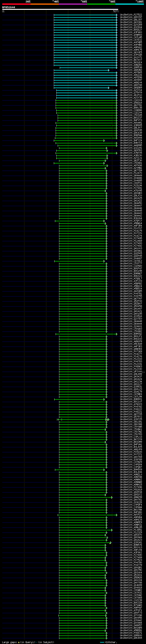Select hit label UniRef100_P04781

tap(131, 294)
